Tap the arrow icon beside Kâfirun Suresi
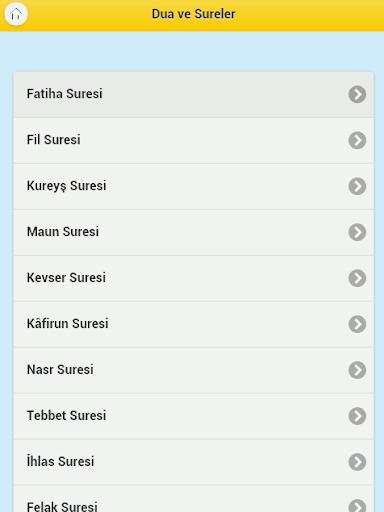Screen dimensions: 384x512 coord(357,324)
